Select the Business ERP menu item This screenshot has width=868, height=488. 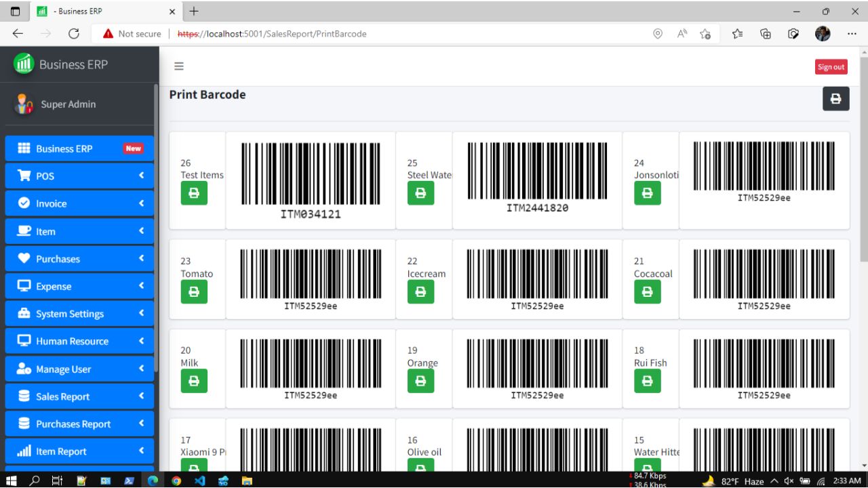[x=79, y=148]
